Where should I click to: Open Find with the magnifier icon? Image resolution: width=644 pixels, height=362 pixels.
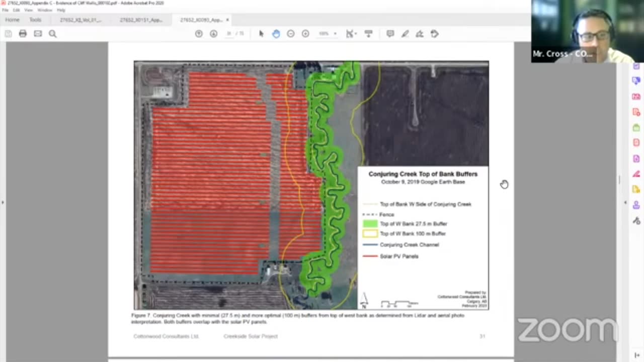52,34
